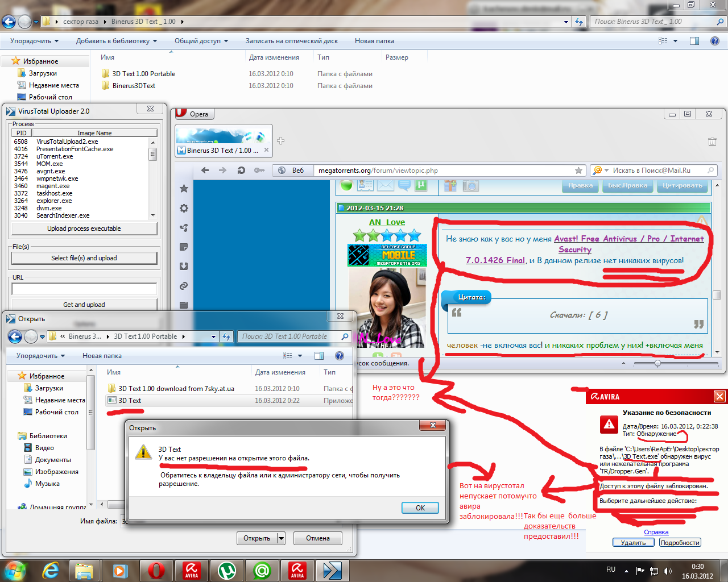Go back in Opera navigation toolbar
Image resolution: width=728 pixels, height=582 pixels.
coord(205,170)
